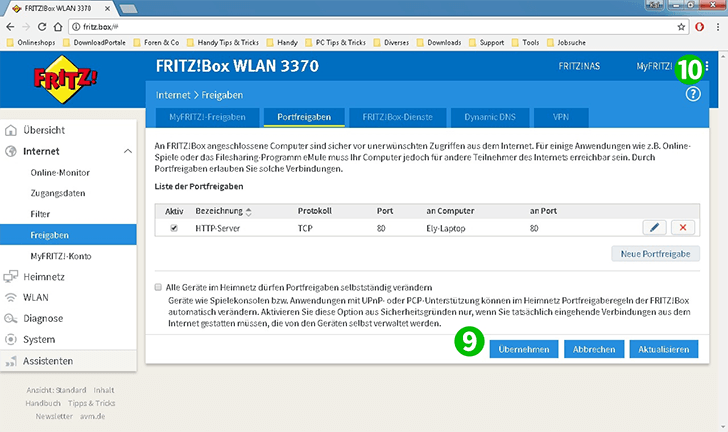Open MyFRITZ! header link
The height and width of the screenshot is (432, 728).
tap(654, 66)
